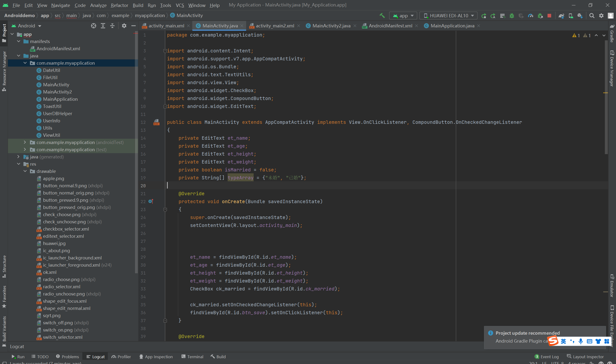Stop the running app with red square
The image size is (616, 364).
click(x=549, y=16)
